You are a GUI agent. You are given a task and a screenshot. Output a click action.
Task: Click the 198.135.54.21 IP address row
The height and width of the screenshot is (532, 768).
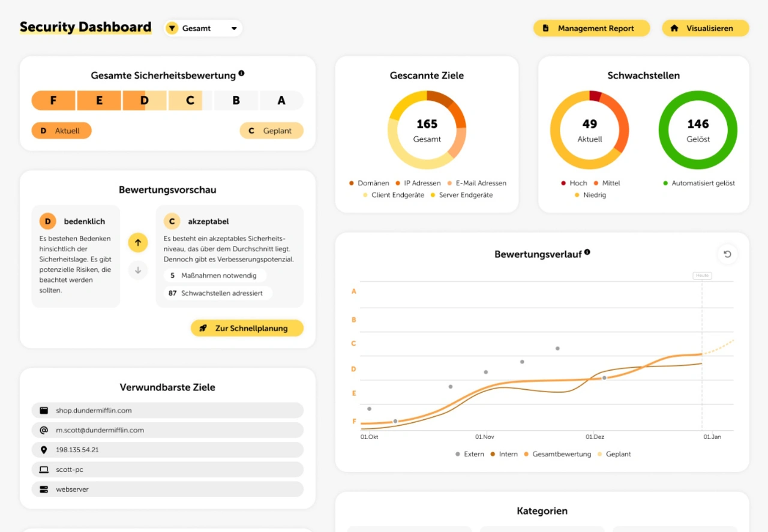pos(167,450)
